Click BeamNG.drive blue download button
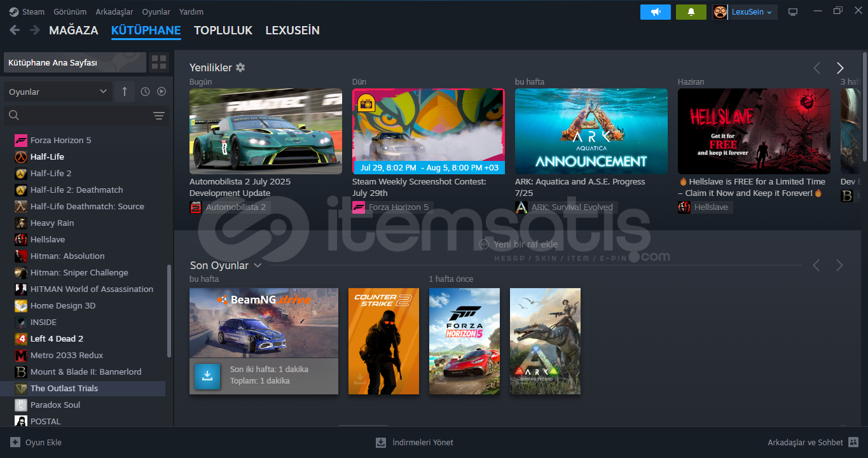The image size is (868, 458). point(207,375)
